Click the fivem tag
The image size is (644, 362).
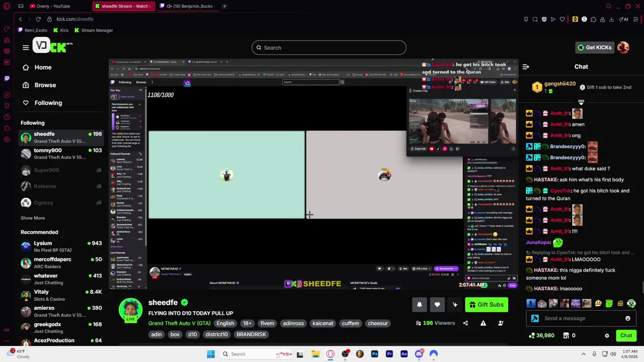(267, 323)
